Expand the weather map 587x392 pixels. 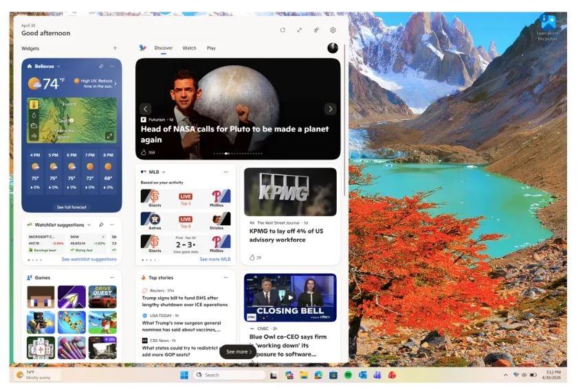[109, 136]
